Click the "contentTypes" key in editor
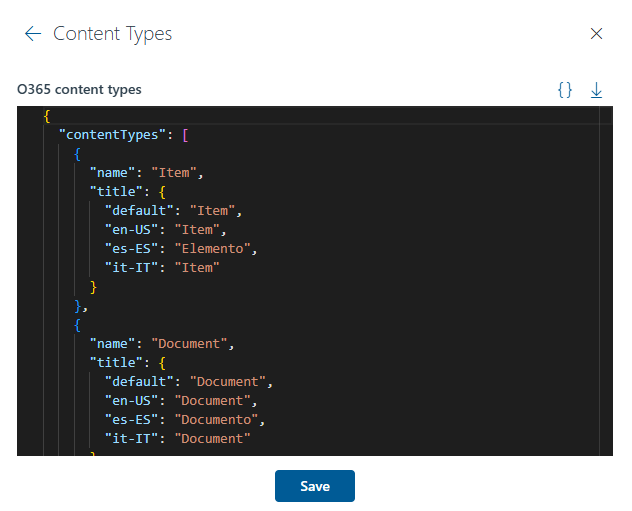Screen dimensions: 632x511 click(112, 135)
